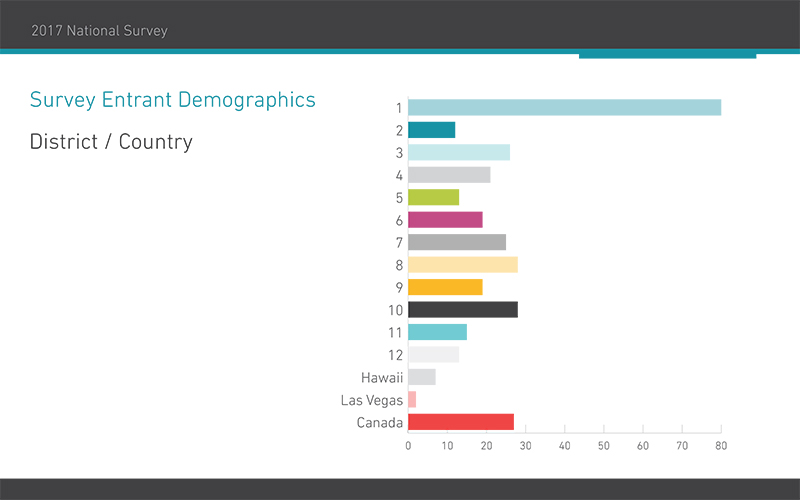Select the light gray Hawaii bar
Image resolution: width=800 pixels, height=500 pixels.
coord(421,377)
